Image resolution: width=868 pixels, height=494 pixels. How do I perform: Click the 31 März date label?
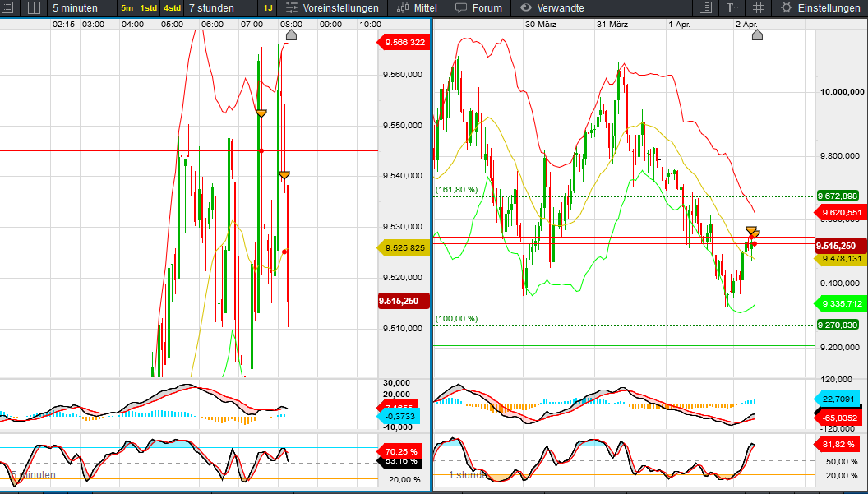click(x=612, y=25)
